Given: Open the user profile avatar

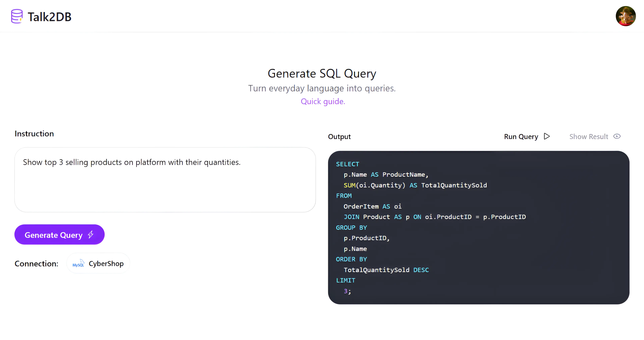Looking at the screenshot, I should (626, 16).
